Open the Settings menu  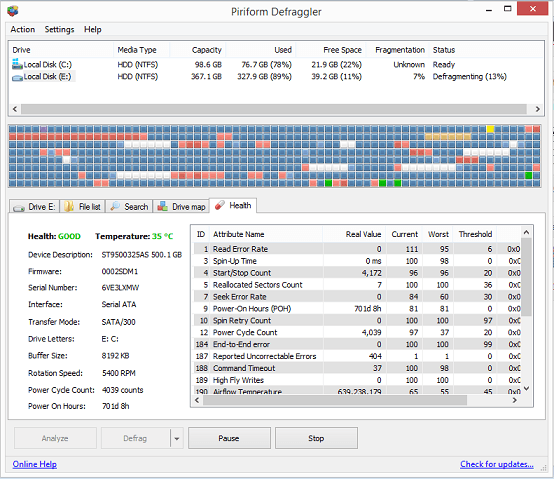click(59, 29)
